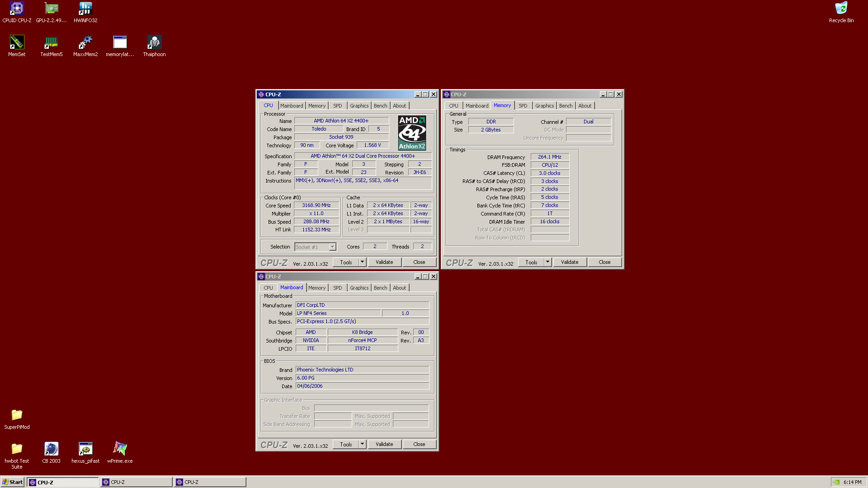Launch TestMem5 from the desktop
The image size is (868, 488).
(51, 46)
